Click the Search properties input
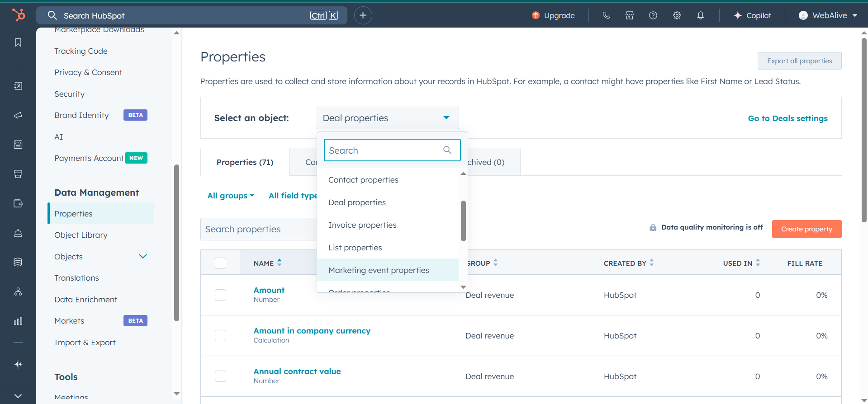This screenshot has height=404, width=868. 259,229
